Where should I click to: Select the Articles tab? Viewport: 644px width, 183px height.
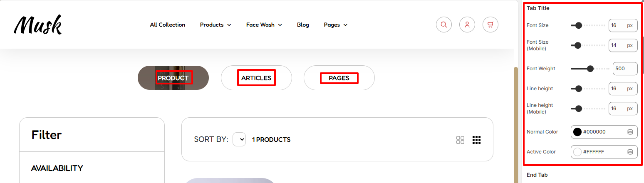point(256,78)
